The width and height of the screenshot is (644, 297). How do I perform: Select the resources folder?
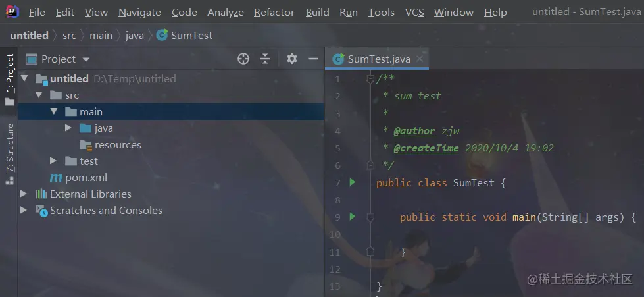coord(171,144)
